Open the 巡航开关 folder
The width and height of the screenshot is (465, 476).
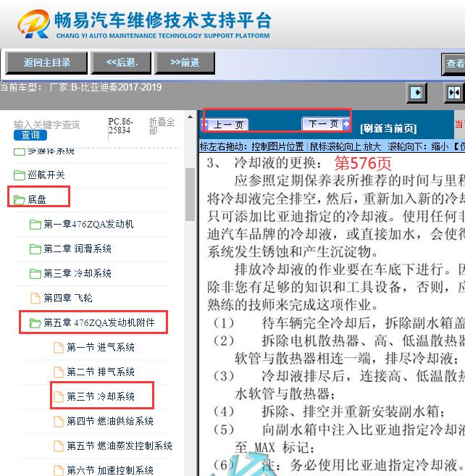tap(46, 175)
